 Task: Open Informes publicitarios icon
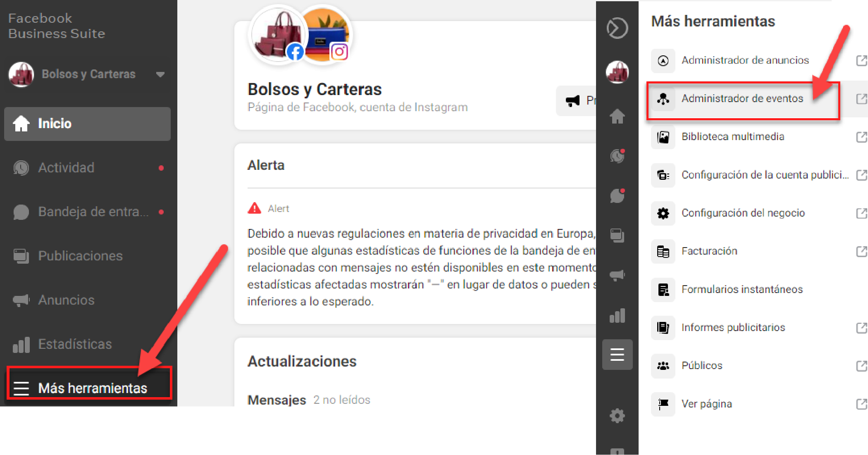pos(663,328)
